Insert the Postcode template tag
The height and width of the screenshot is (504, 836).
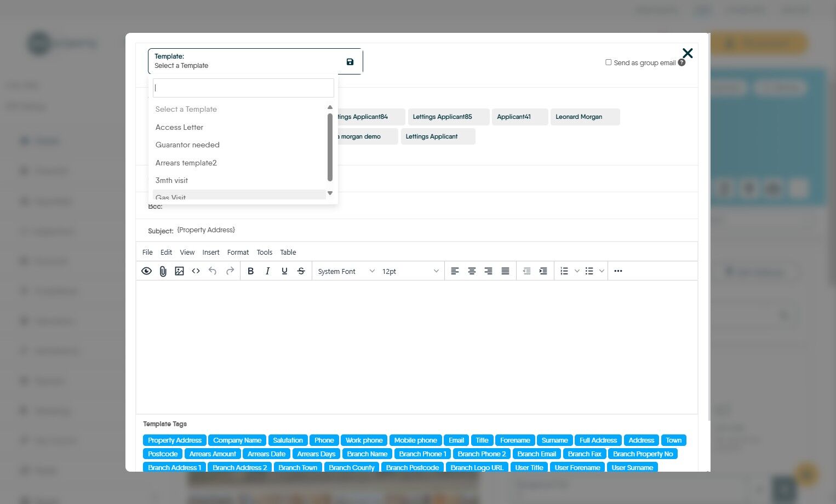click(163, 454)
